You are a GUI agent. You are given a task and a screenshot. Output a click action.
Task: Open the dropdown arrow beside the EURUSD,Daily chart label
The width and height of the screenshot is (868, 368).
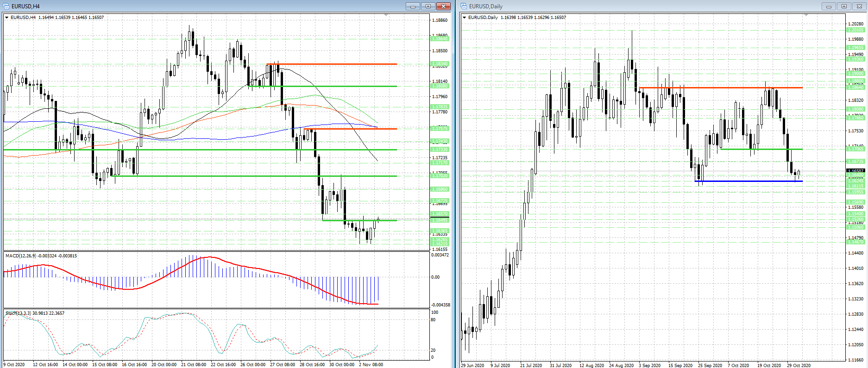tap(465, 18)
